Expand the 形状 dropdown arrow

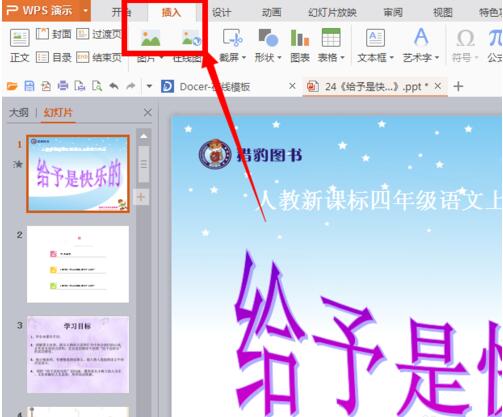pos(279,58)
